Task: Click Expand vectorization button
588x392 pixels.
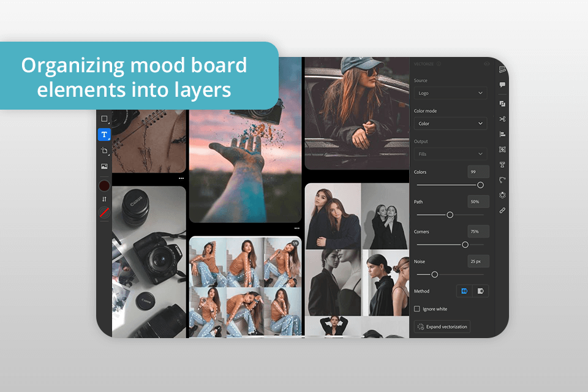Action: (442, 326)
